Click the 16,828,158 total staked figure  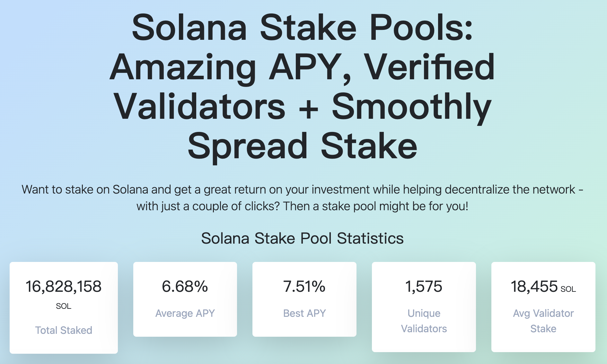(64, 286)
